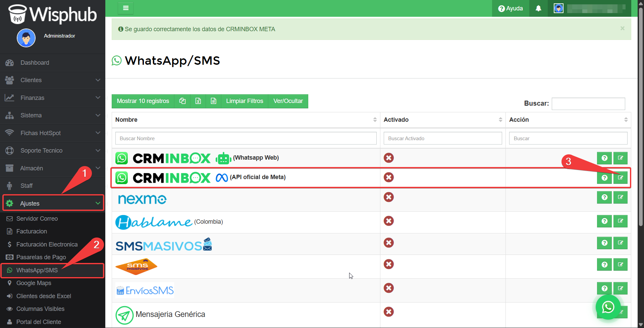Image resolution: width=644 pixels, height=328 pixels.
Task: Open Pasarelas de Pago settings
Action: pos(53,257)
